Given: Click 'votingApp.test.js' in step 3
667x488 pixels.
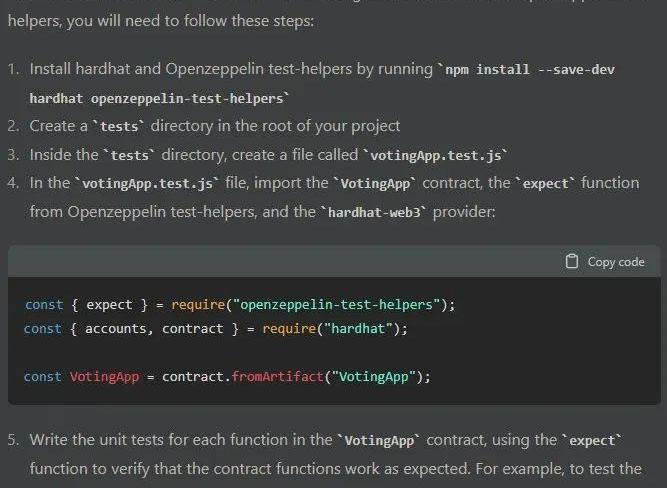Looking at the screenshot, I should pyautogui.click(x=436, y=155).
